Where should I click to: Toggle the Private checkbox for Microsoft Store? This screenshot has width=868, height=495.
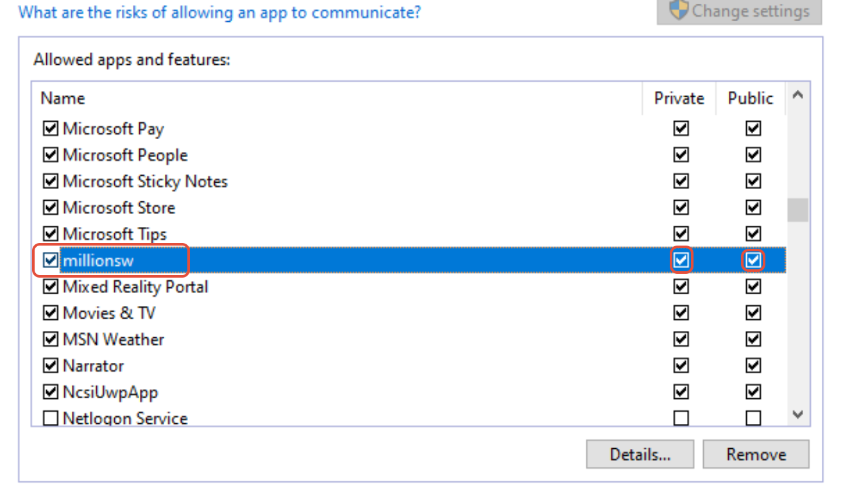click(681, 208)
